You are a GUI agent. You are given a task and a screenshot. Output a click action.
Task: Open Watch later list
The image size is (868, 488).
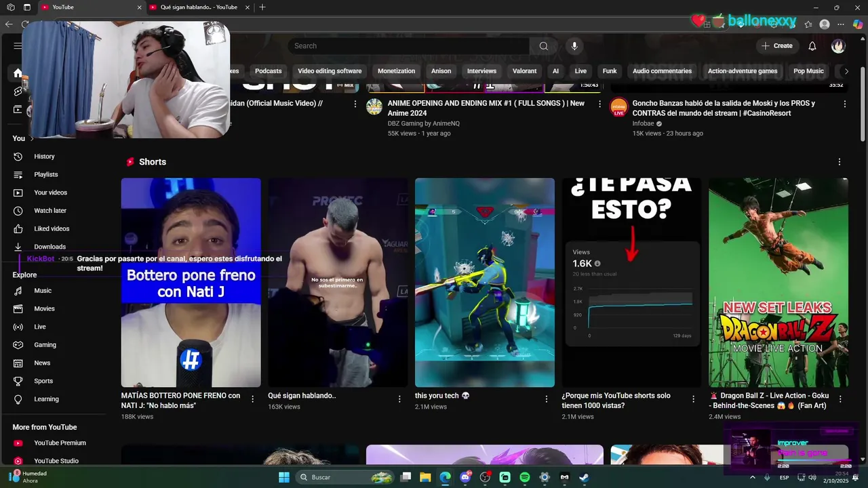(x=50, y=211)
